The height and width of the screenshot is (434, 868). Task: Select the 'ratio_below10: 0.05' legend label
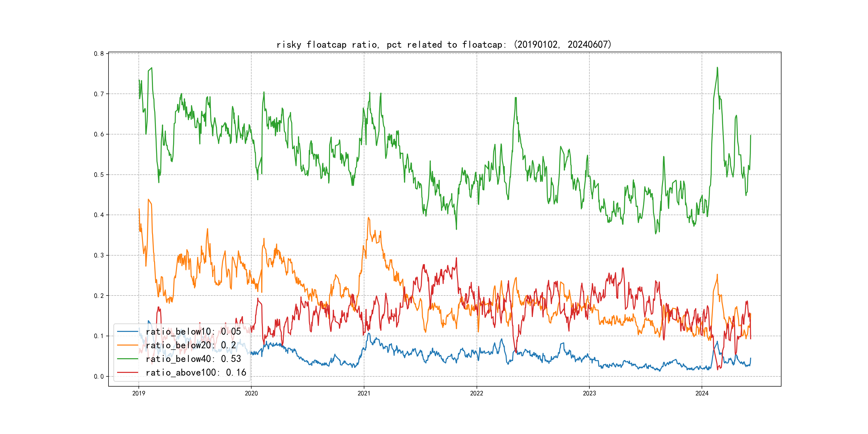click(193, 332)
